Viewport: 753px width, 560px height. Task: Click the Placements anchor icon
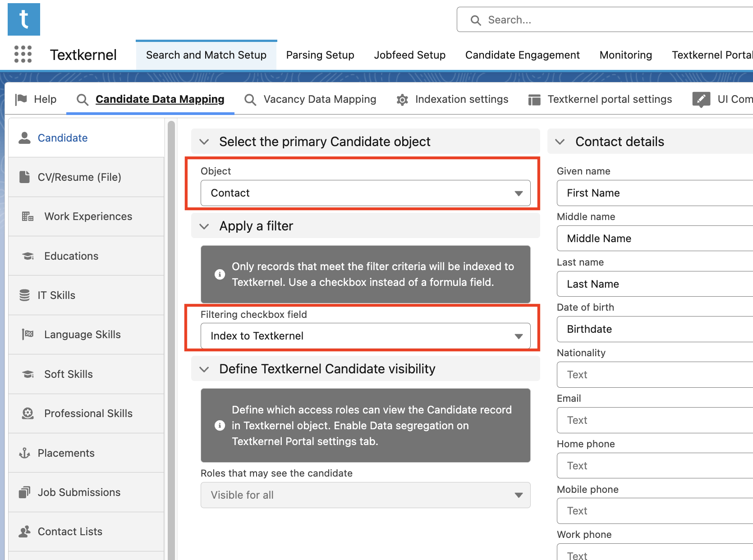tap(24, 453)
